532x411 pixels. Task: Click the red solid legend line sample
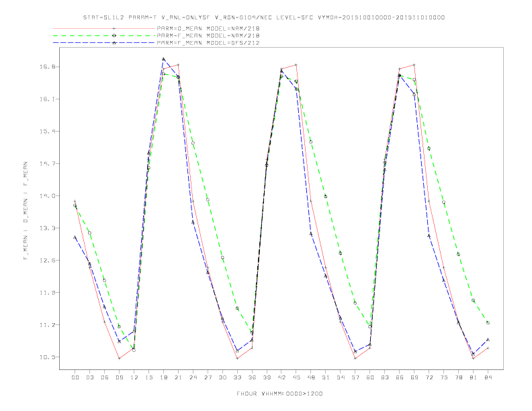click(104, 28)
